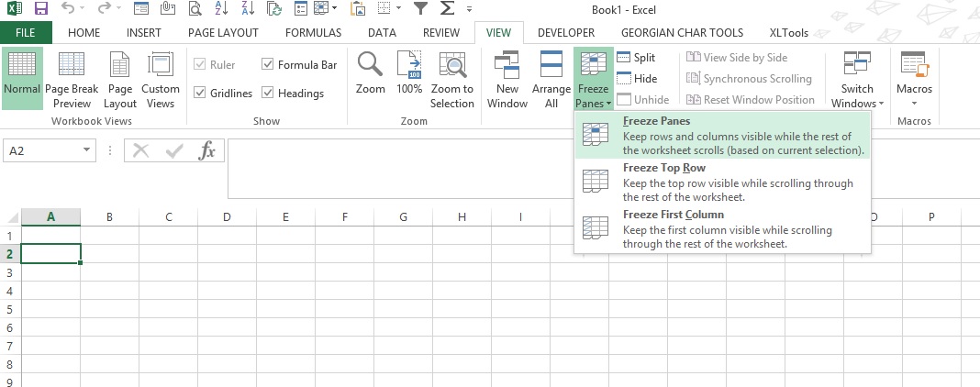Click Hide window button
The width and height of the screenshot is (980, 387).
point(637,79)
